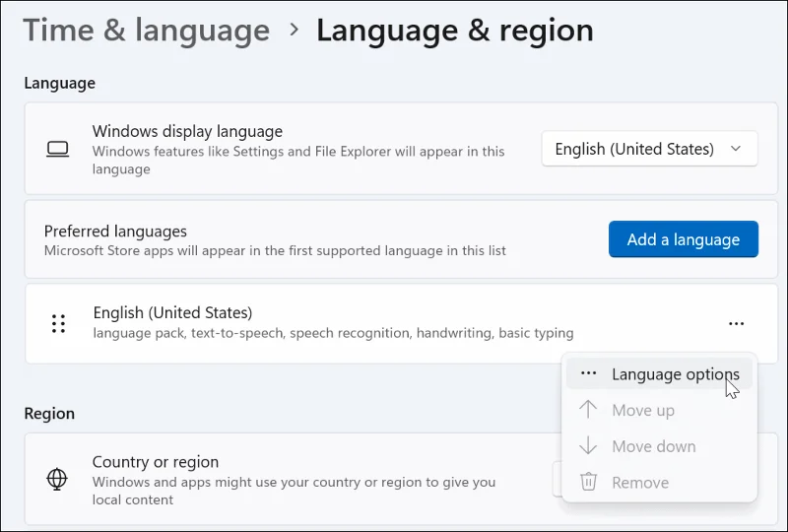The width and height of the screenshot is (788, 532).
Task: Click the English (United States) preferred language name
Action: (173, 312)
